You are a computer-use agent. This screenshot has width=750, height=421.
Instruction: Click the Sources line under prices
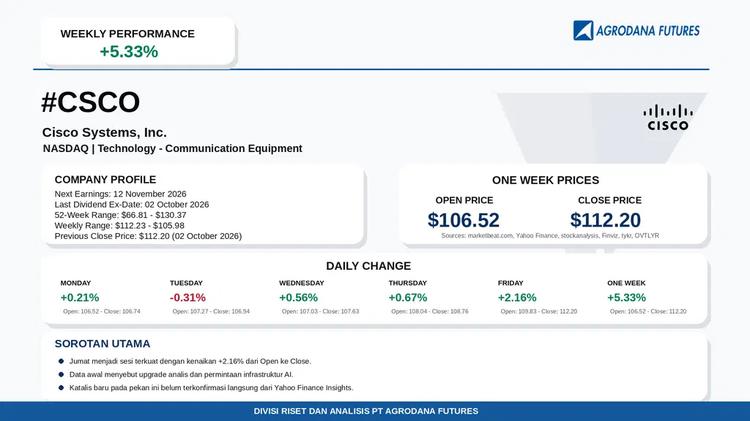tap(550, 236)
